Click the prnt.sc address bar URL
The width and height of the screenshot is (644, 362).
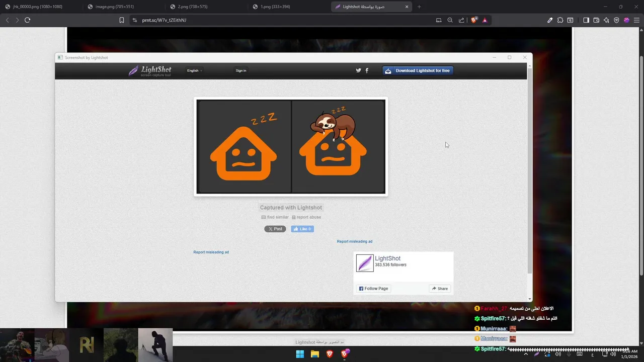pyautogui.click(x=165, y=20)
